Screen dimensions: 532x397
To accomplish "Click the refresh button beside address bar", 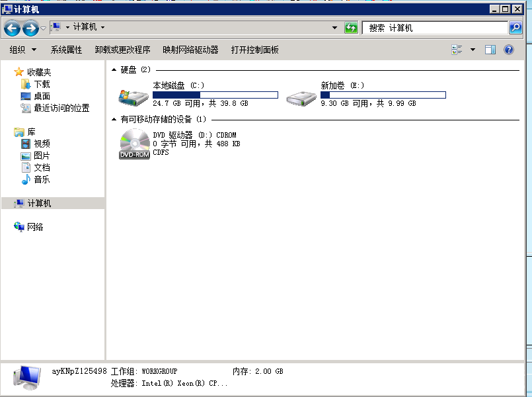I will 351,28.
